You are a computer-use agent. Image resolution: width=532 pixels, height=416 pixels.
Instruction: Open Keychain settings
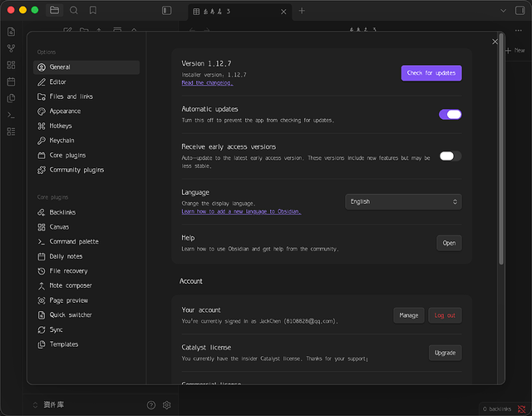(x=86, y=141)
